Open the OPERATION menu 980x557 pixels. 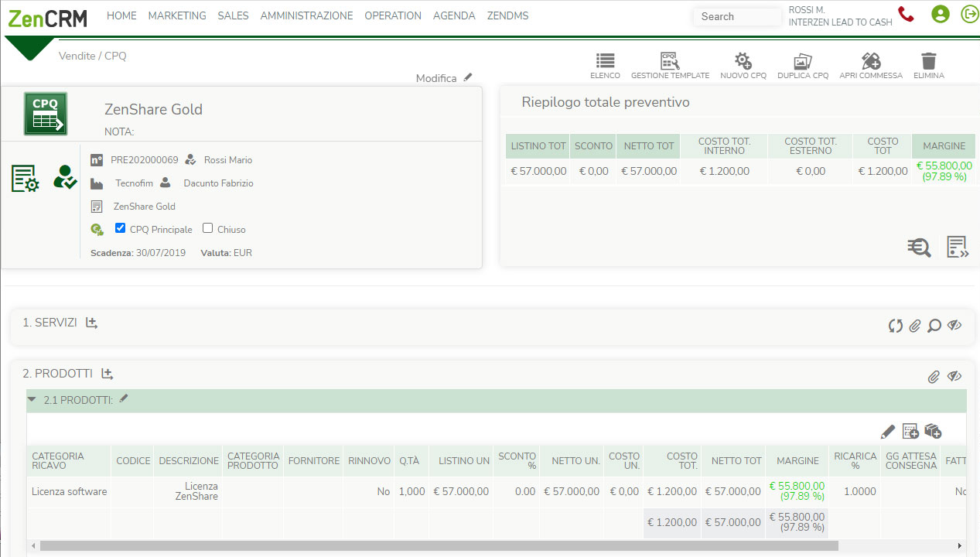(x=393, y=15)
